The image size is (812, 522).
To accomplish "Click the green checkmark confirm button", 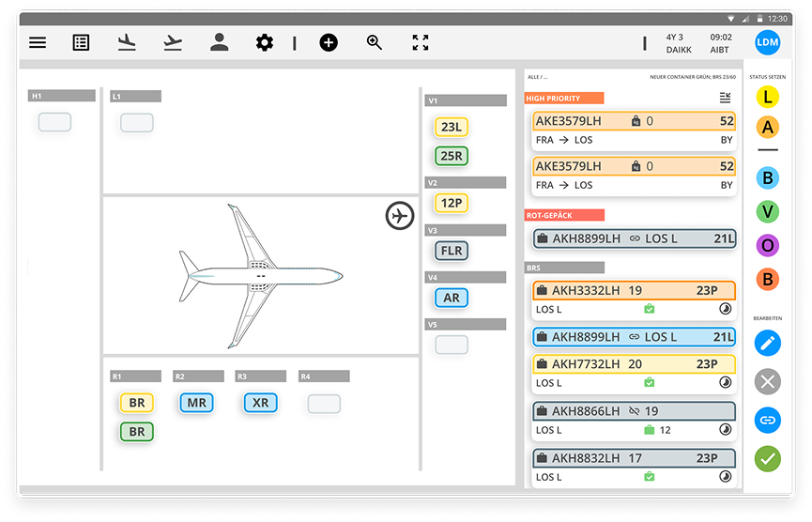I will click(768, 458).
